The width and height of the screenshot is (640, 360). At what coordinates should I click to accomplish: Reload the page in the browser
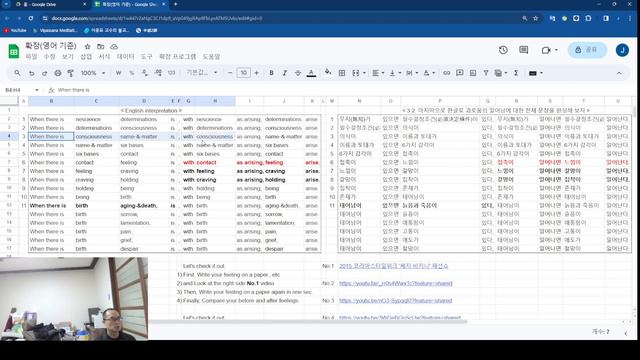tap(31, 18)
